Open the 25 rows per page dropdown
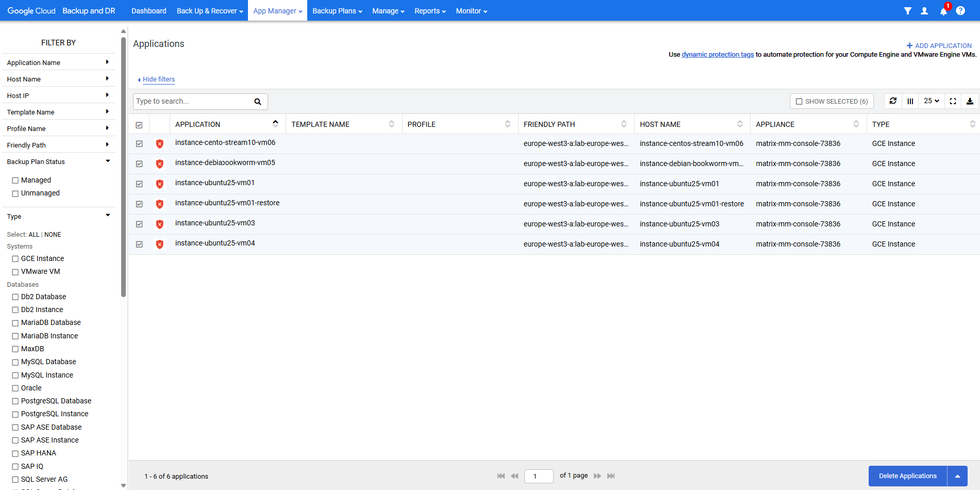The image size is (980, 490). pyautogui.click(x=931, y=101)
